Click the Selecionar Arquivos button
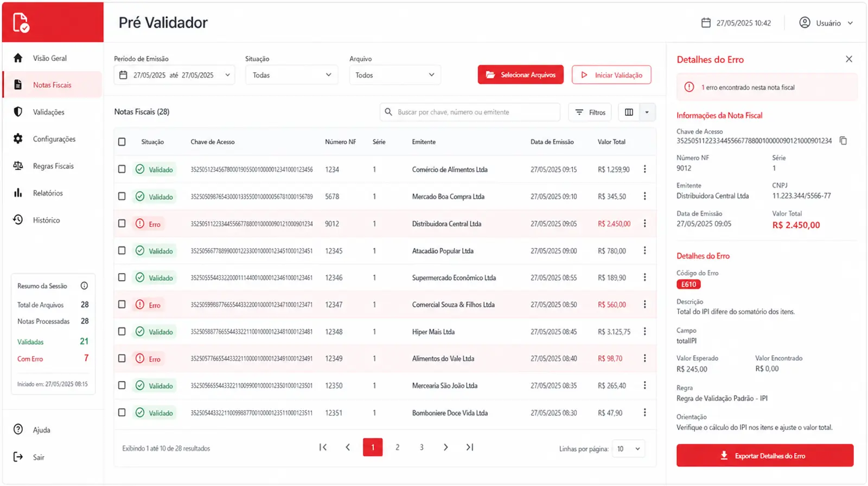The width and height of the screenshot is (868, 486). 521,75
